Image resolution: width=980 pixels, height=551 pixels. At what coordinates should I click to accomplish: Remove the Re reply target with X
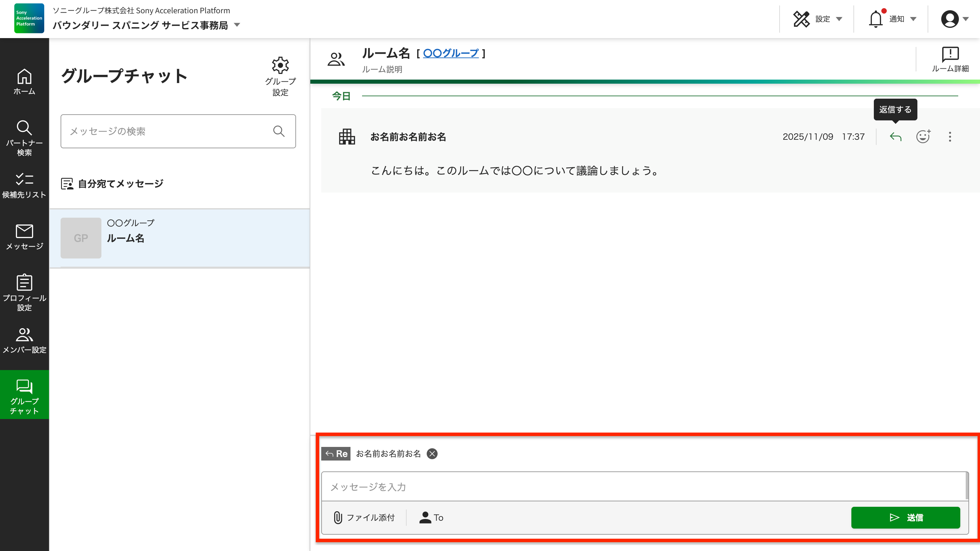click(x=432, y=454)
